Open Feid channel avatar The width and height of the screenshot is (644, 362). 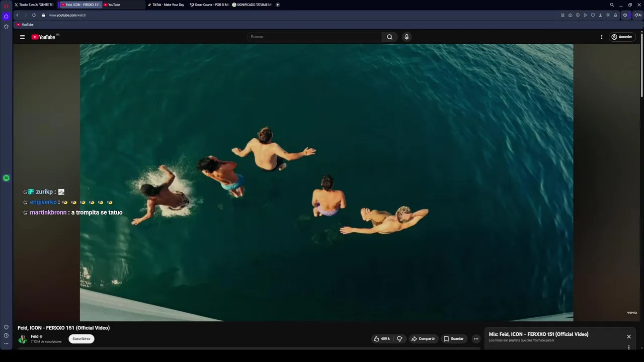pyautogui.click(x=23, y=339)
